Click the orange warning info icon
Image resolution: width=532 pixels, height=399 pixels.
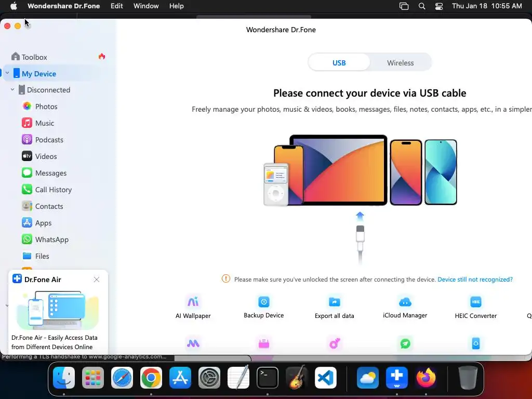225,279
